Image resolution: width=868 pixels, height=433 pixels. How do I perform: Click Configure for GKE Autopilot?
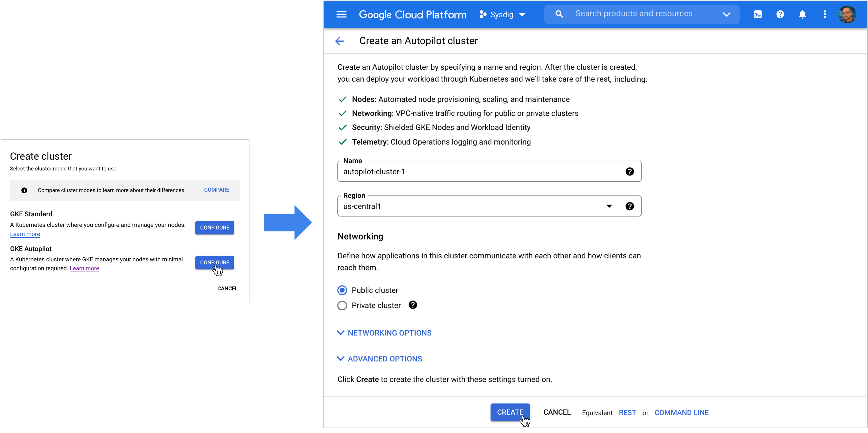tap(214, 262)
